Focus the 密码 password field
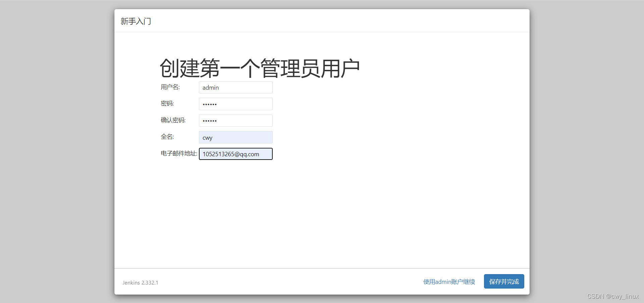 [x=235, y=104]
